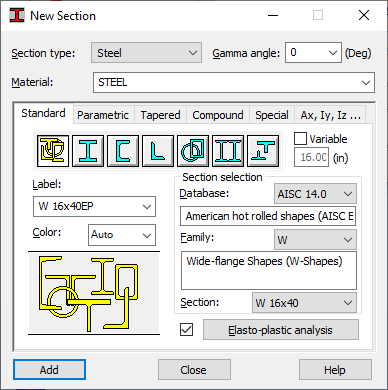This screenshot has height=390, width=388.
Task: Click the red I-beam title bar icon
Action: (x=17, y=15)
